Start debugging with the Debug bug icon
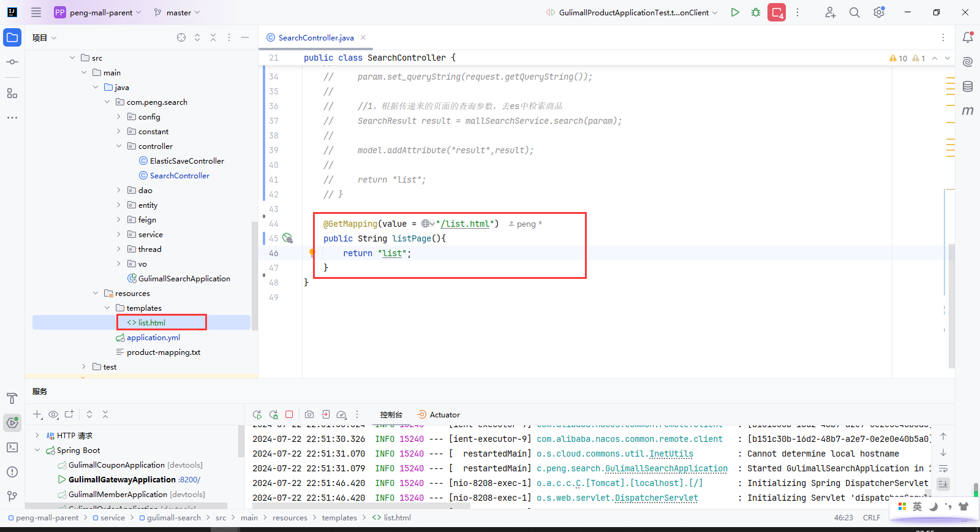Image resolution: width=980 pixels, height=532 pixels. pyautogui.click(x=756, y=12)
